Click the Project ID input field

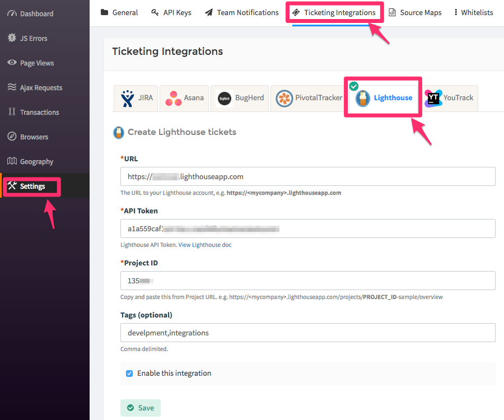tap(307, 281)
